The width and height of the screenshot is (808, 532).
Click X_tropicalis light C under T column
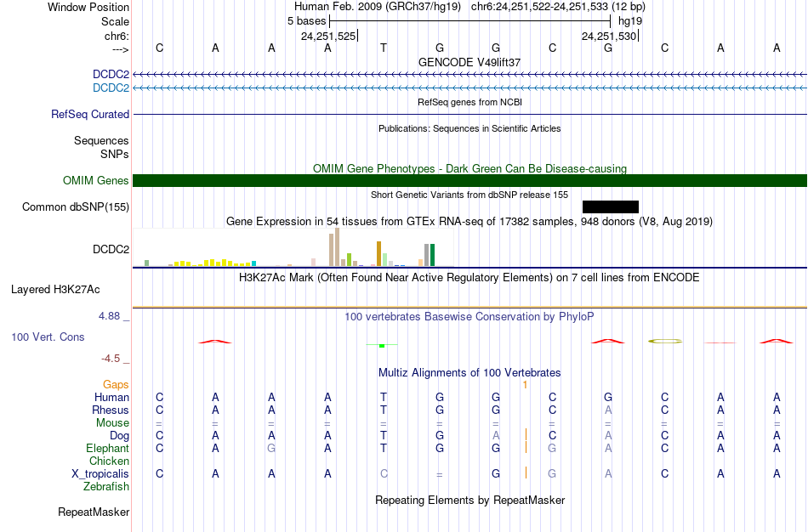point(384,474)
